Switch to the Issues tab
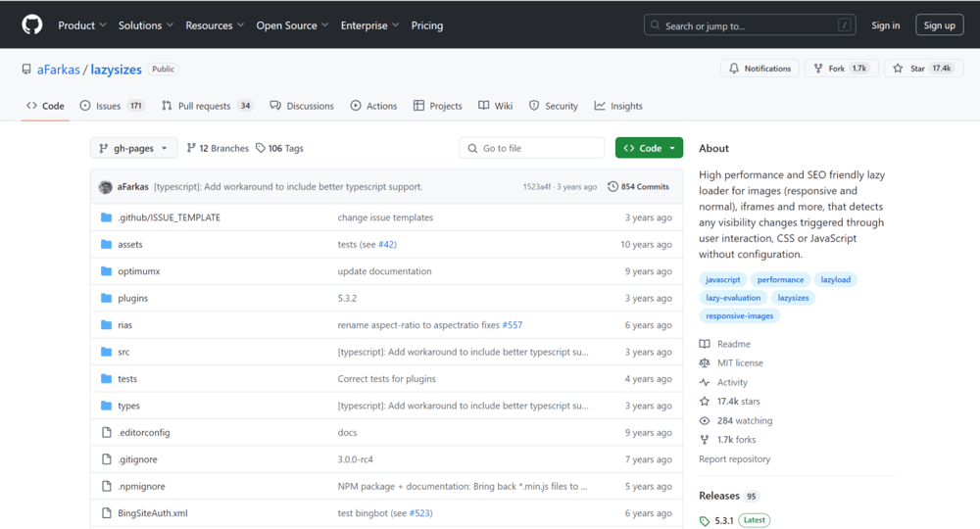The height and width of the screenshot is (529, 980). click(109, 106)
